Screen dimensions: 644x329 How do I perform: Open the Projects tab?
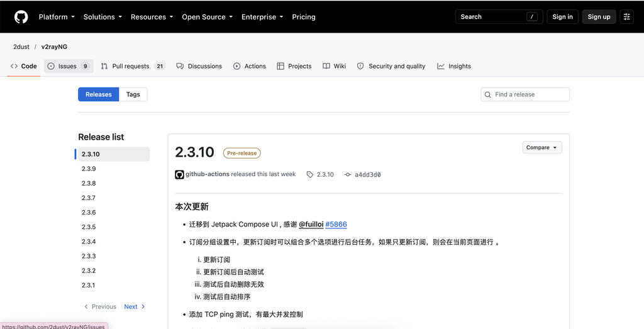tap(294, 66)
